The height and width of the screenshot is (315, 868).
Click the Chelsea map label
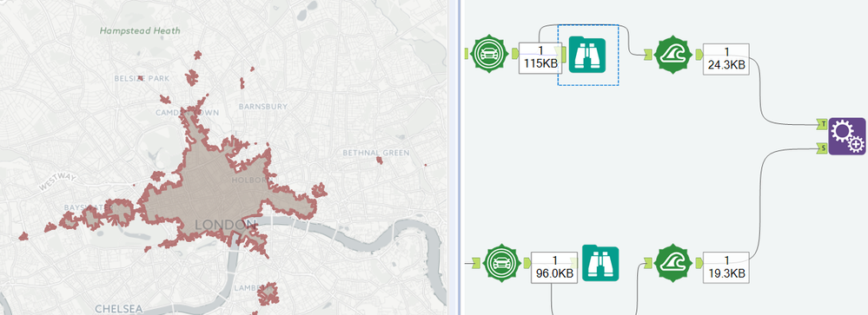tap(118, 308)
